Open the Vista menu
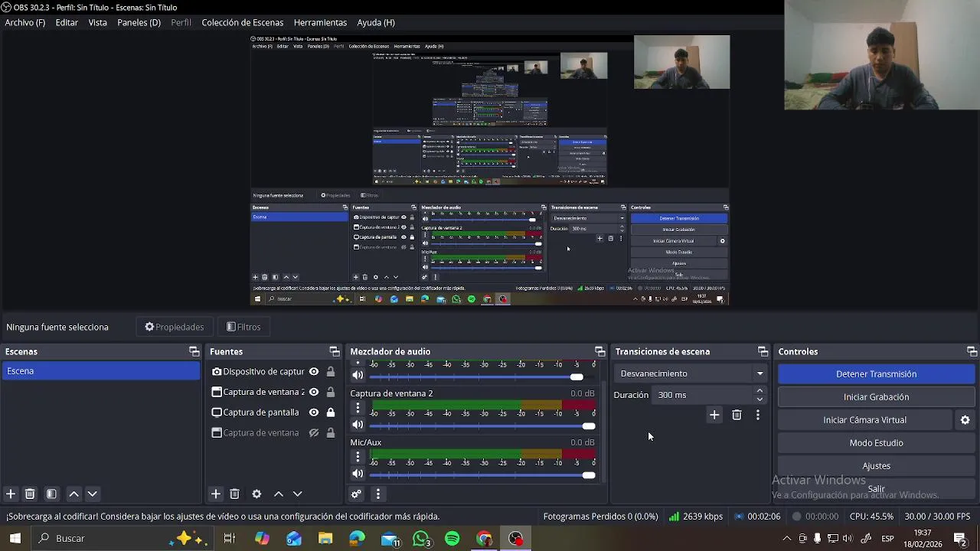This screenshot has width=980, height=551. tap(98, 23)
